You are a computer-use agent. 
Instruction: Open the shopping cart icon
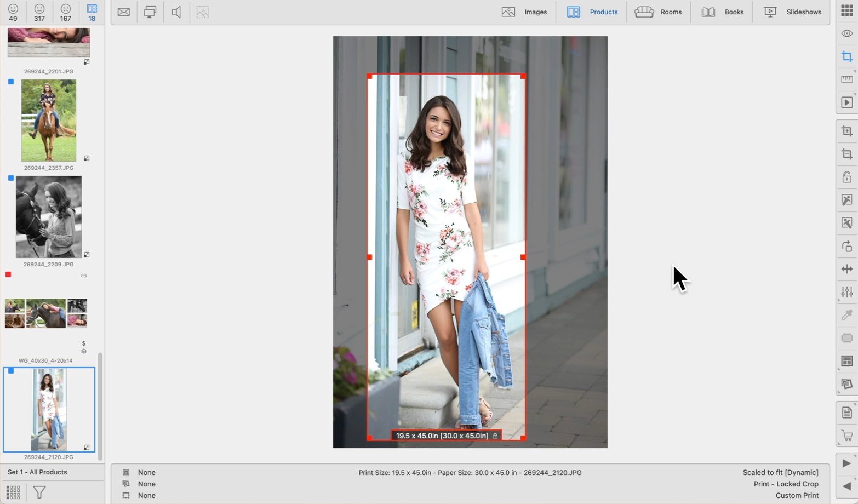(846, 436)
